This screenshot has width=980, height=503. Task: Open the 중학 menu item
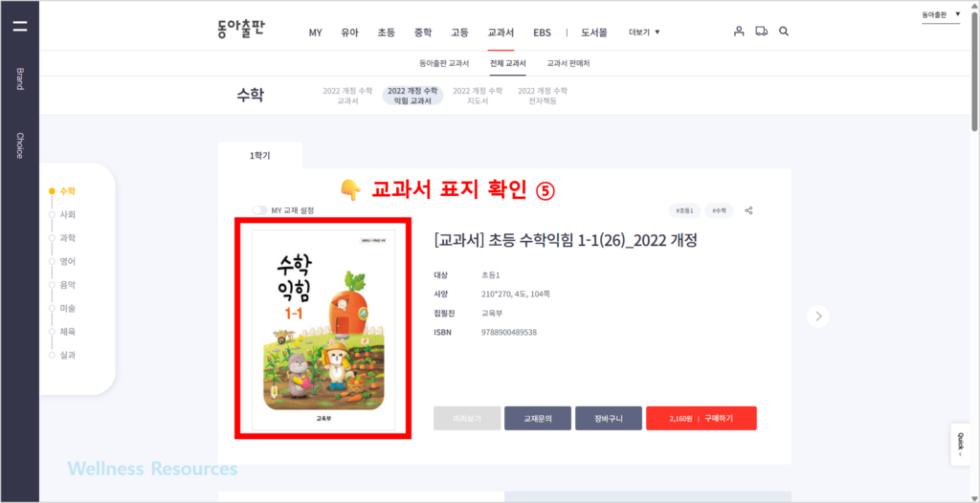[423, 33]
